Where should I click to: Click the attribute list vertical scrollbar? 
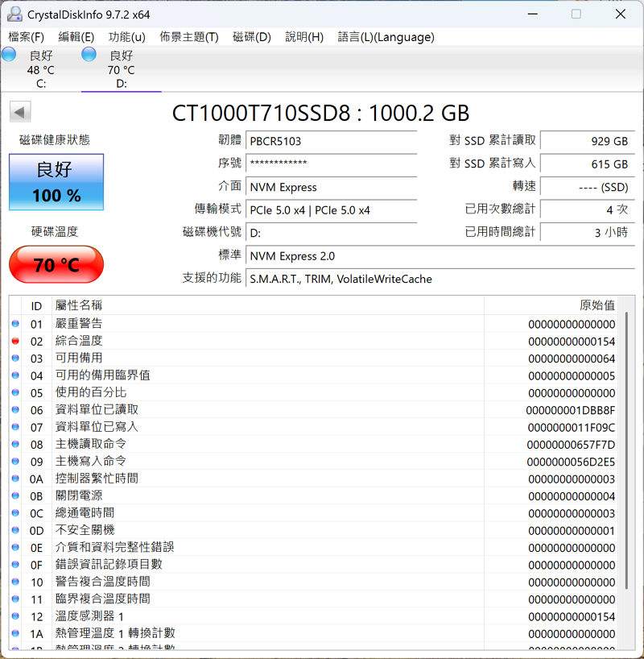point(626,451)
